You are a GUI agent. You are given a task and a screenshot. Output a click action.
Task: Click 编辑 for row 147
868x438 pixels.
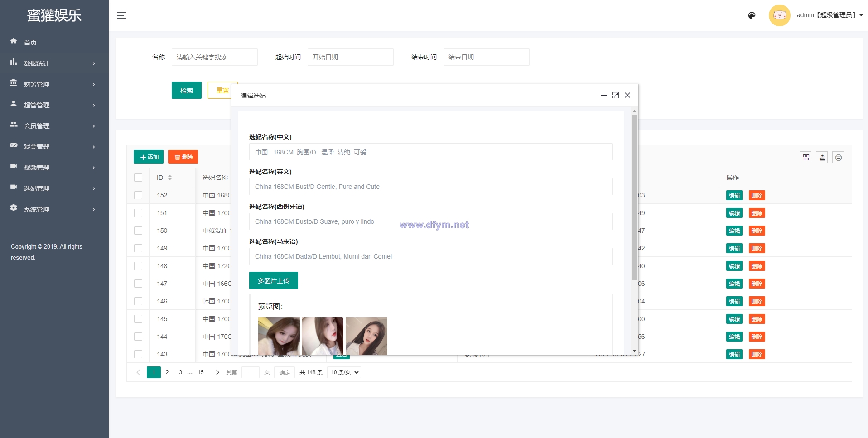click(734, 284)
